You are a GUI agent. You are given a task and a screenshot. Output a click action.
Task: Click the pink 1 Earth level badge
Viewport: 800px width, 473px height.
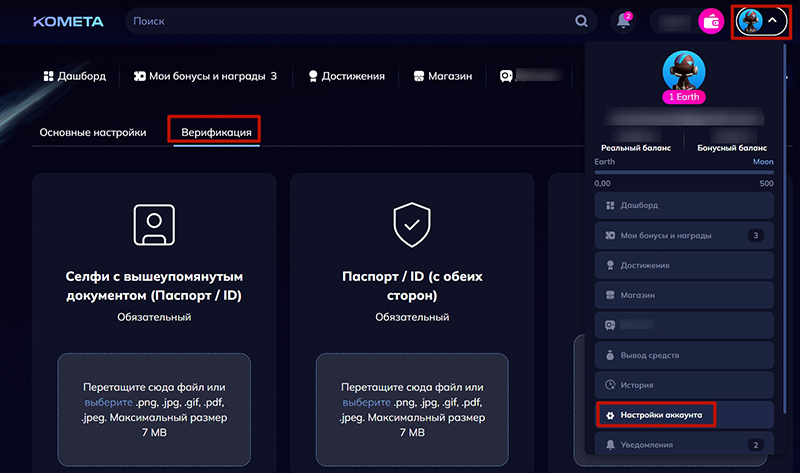pos(684,97)
